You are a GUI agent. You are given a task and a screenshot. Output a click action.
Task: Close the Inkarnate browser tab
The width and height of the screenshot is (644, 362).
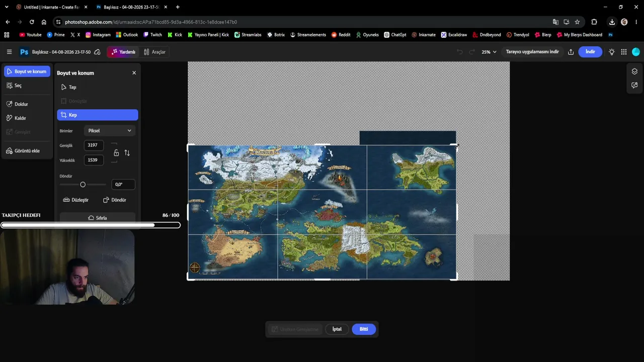point(86,7)
